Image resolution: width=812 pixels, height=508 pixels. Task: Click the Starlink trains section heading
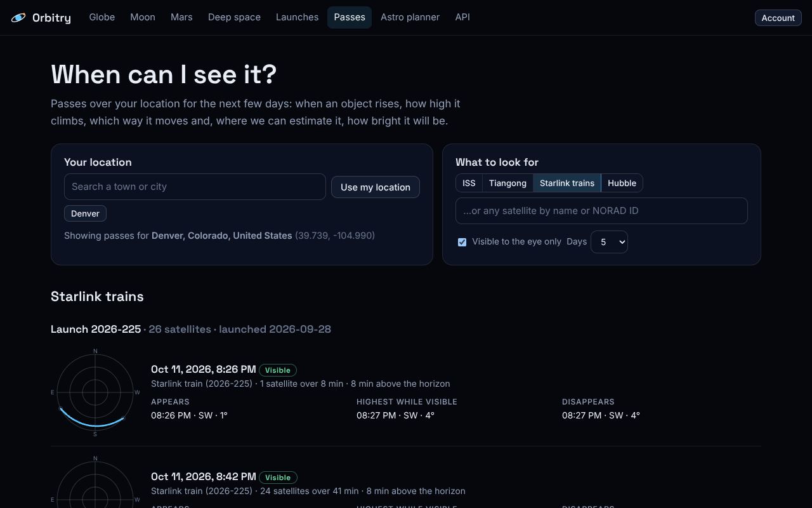(x=97, y=297)
